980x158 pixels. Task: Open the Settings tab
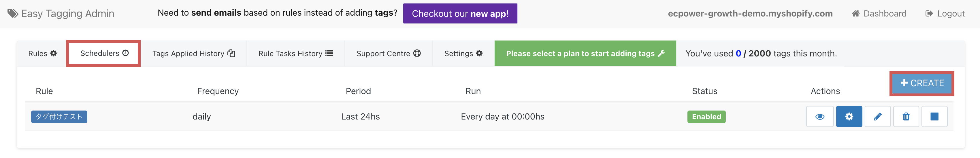(x=463, y=54)
